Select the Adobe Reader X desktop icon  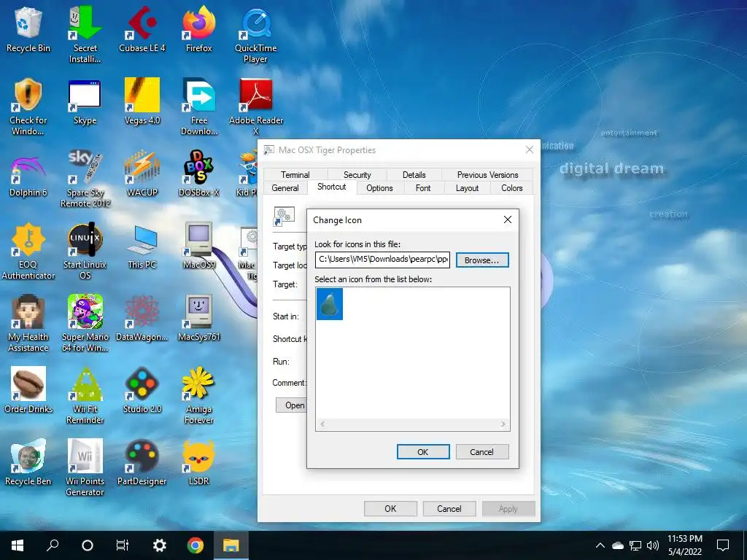tap(255, 107)
